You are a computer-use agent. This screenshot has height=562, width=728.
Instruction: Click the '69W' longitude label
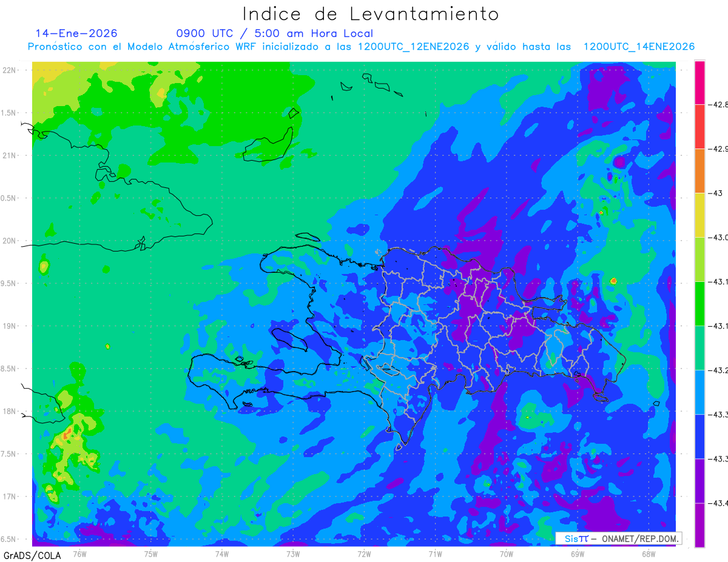point(578,554)
